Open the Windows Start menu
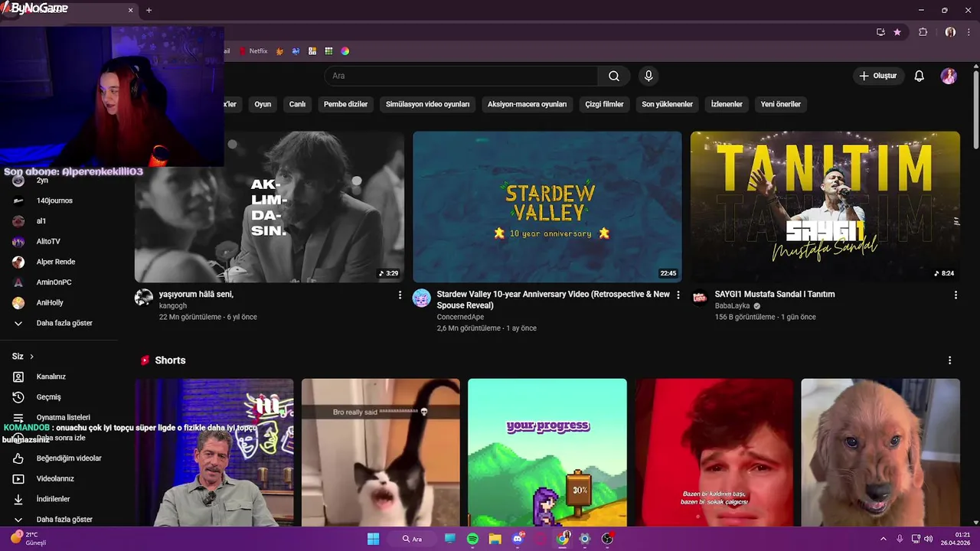Viewport: 980px width, 551px height. tap(373, 539)
